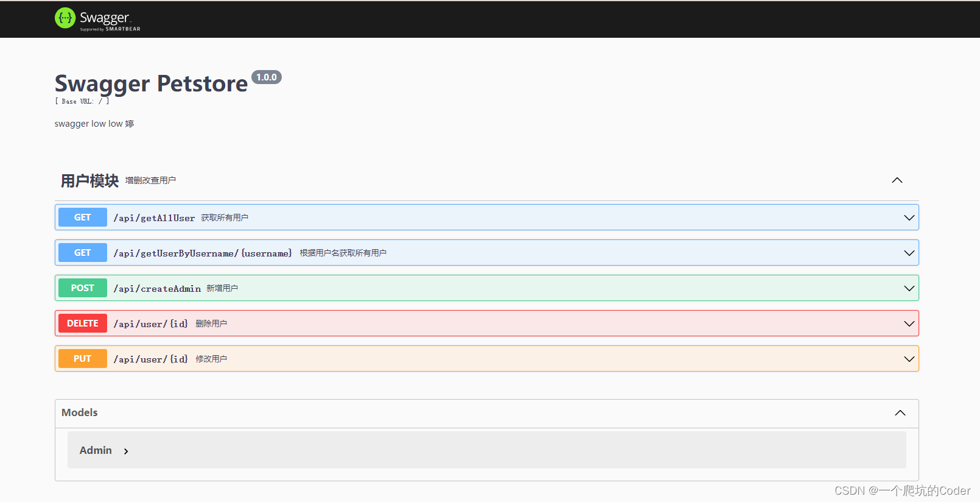Click the 根据用户名获取所有用户 summary text

click(x=343, y=253)
